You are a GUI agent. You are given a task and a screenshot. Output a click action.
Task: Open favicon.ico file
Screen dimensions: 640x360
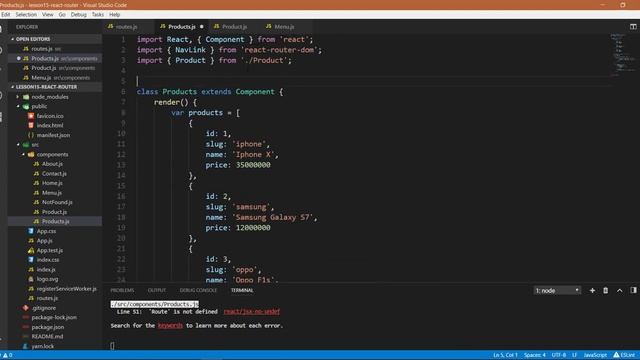pyautogui.click(x=50, y=116)
